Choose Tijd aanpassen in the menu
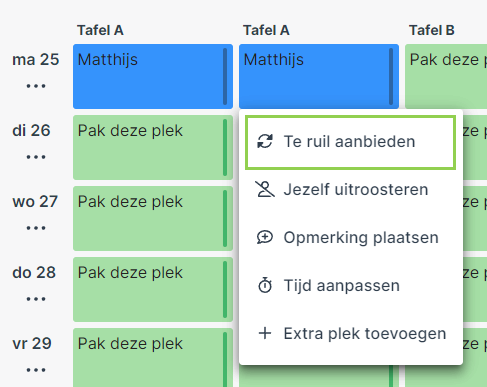This screenshot has width=487, height=387. [350, 285]
